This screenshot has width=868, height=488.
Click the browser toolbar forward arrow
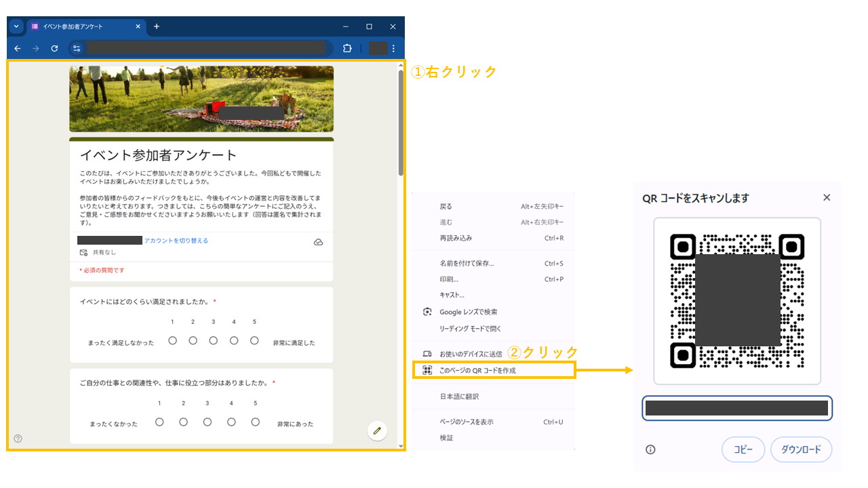point(36,48)
